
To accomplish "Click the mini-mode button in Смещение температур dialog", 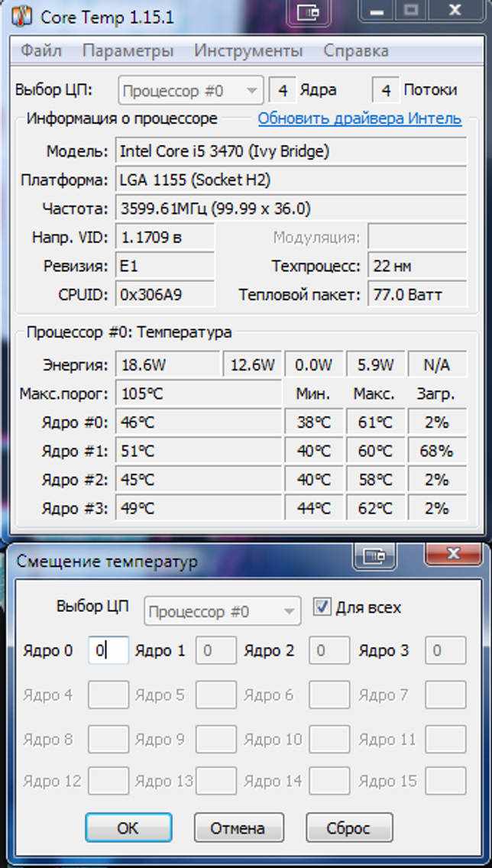I will pyautogui.click(x=375, y=556).
